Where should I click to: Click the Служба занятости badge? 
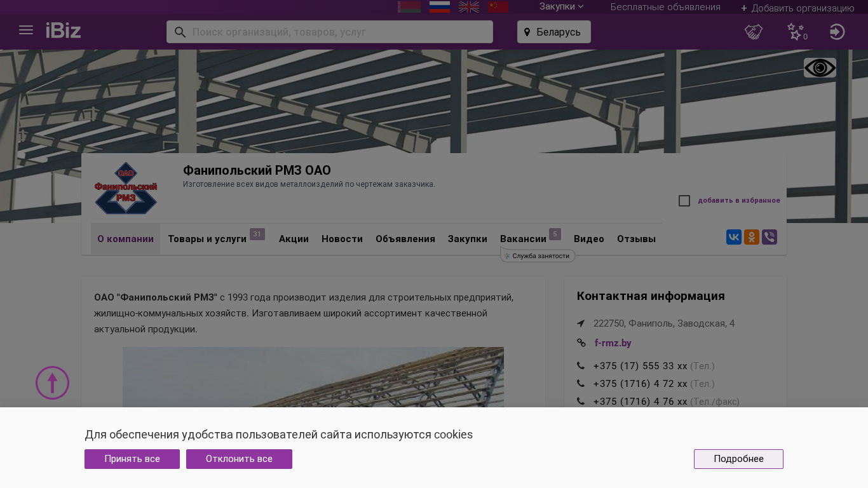538,255
